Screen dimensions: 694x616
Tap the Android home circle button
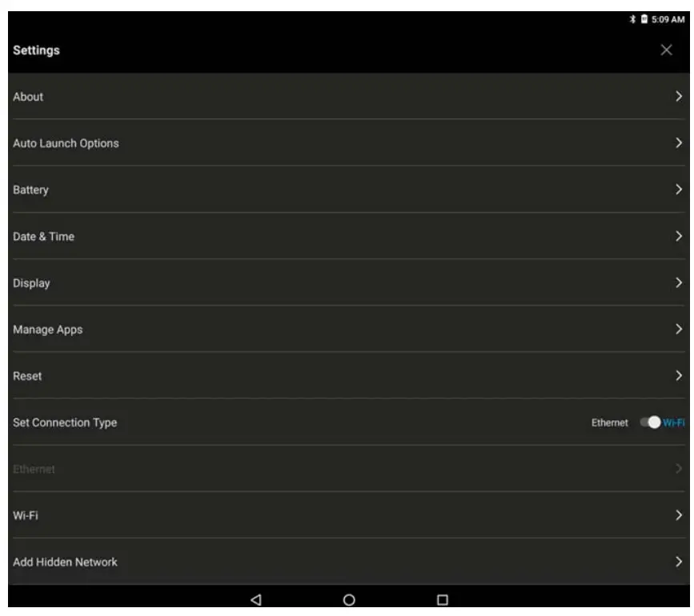(x=349, y=600)
